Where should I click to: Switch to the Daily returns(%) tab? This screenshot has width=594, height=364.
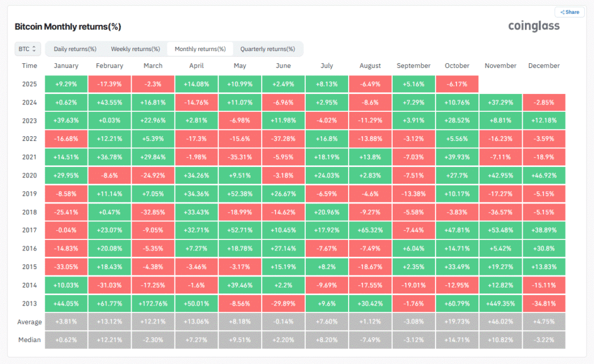coord(74,49)
